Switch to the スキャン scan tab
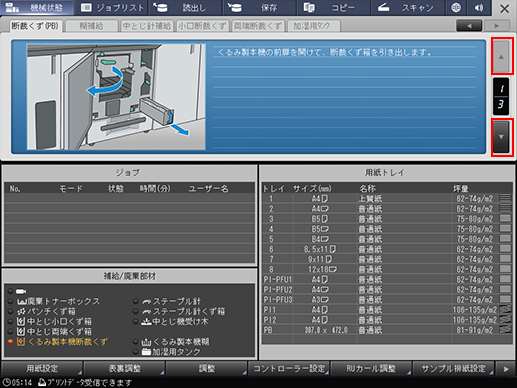The image size is (517, 388). click(407, 8)
